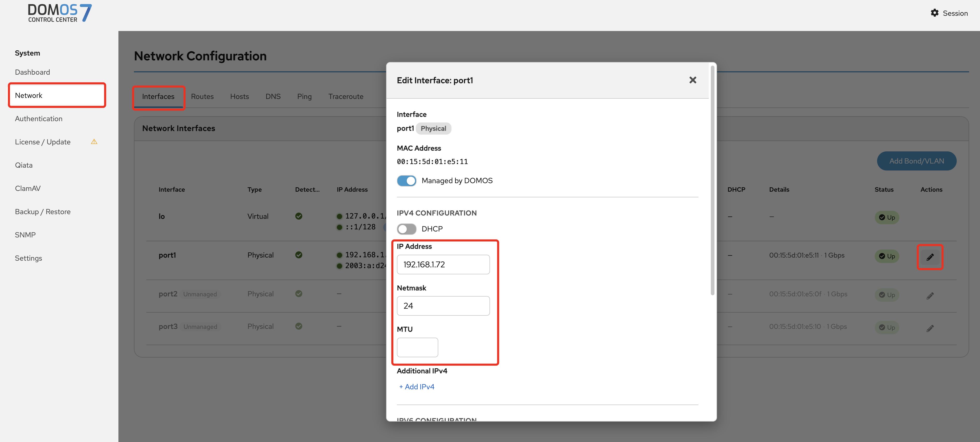Click the Status column header
This screenshot has width=980, height=442.
(x=884, y=190)
